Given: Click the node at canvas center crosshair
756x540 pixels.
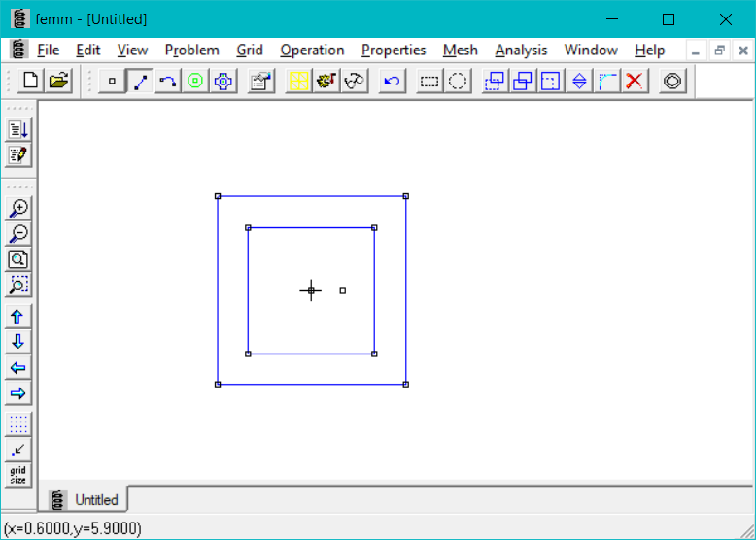Looking at the screenshot, I should coord(311,290).
